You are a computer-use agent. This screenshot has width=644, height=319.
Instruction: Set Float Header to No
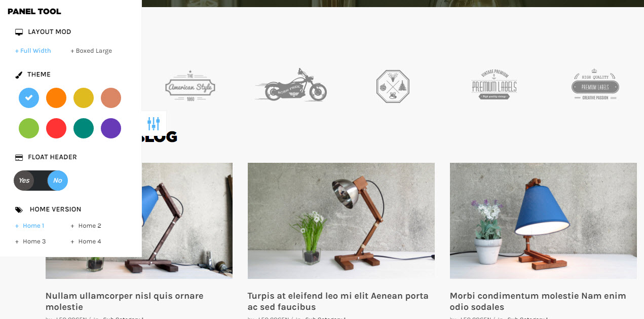[58, 181]
